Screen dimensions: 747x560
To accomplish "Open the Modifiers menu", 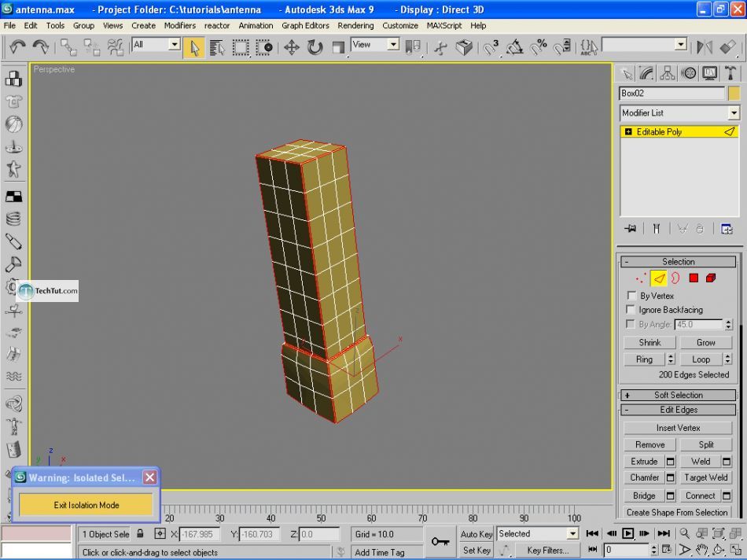I will click(x=179, y=26).
